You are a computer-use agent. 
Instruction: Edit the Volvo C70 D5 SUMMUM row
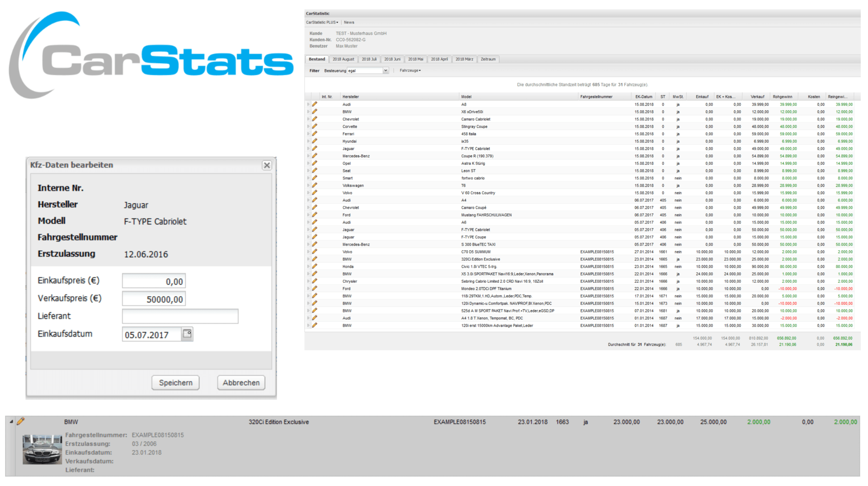[315, 252]
